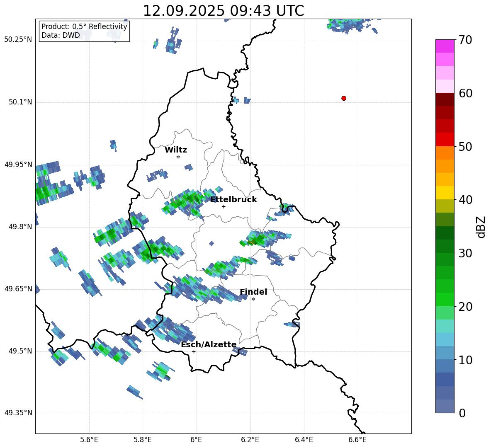Click the 6.4°E longitude label

[304, 440]
